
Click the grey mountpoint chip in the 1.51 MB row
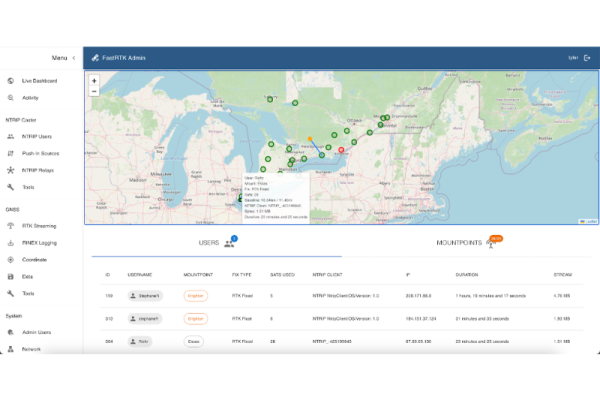tap(194, 341)
